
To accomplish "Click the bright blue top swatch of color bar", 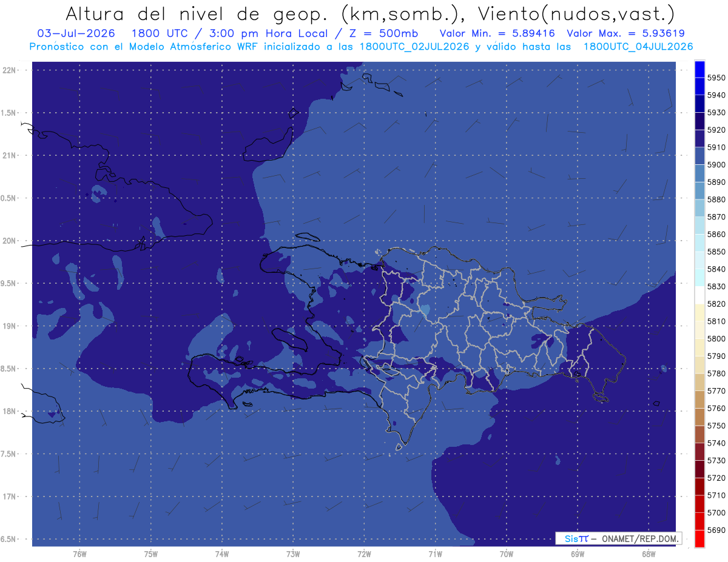I will (699, 69).
